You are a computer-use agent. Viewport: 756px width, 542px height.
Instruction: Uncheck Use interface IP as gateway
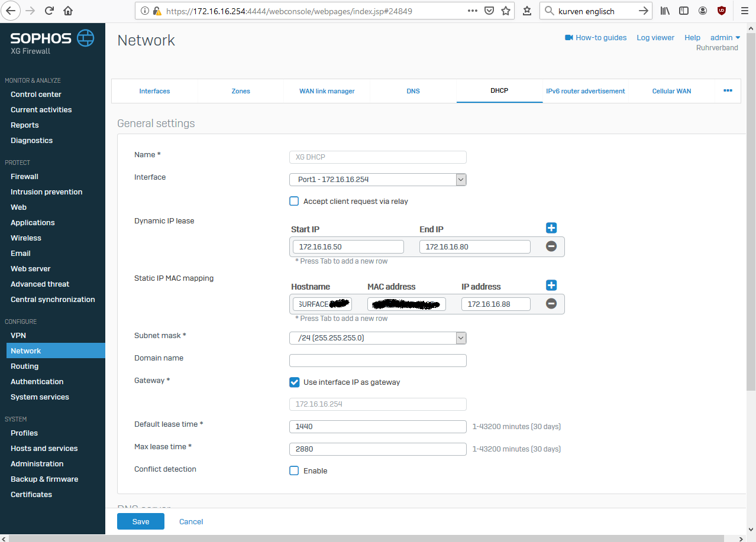point(294,382)
